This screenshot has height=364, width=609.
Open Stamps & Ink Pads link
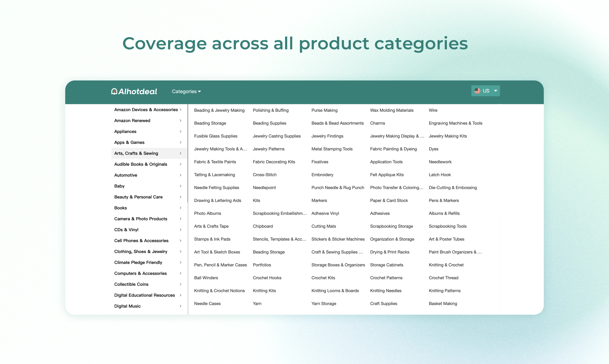(212, 239)
